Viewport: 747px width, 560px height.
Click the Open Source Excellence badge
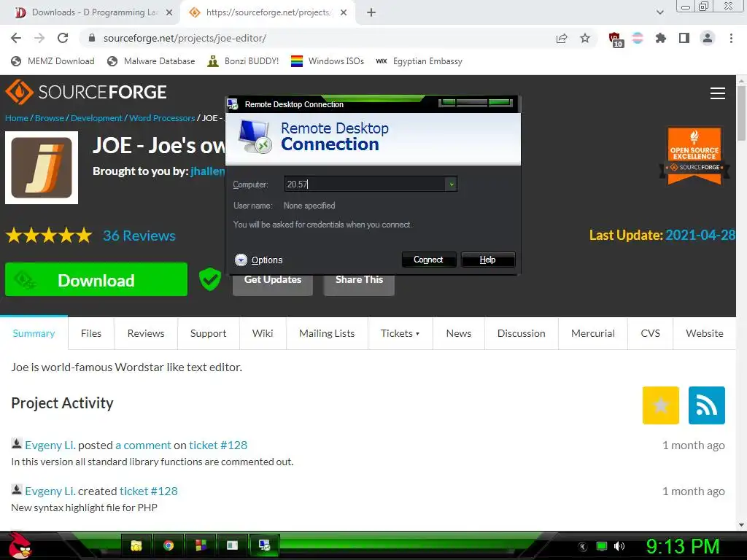694,155
